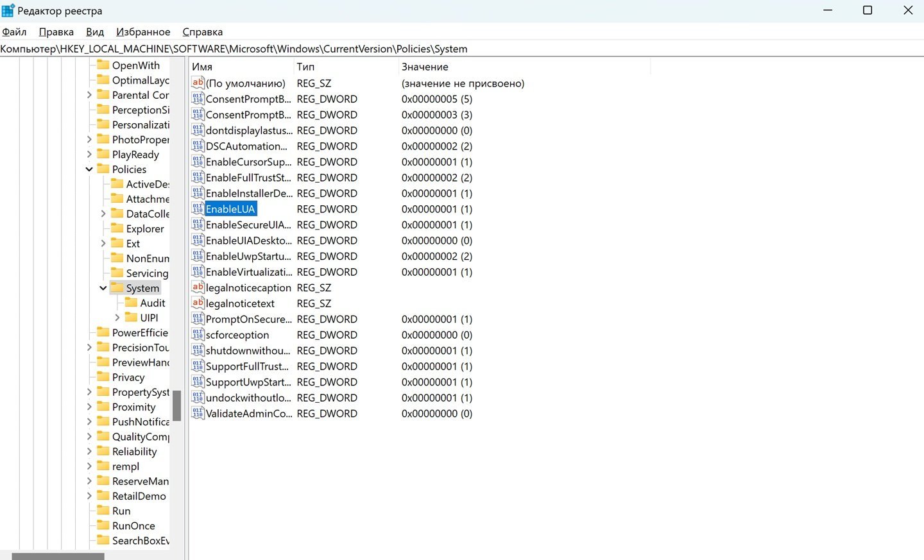Select the Privacy key in tree

pyautogui.click(x=128, y=377)
